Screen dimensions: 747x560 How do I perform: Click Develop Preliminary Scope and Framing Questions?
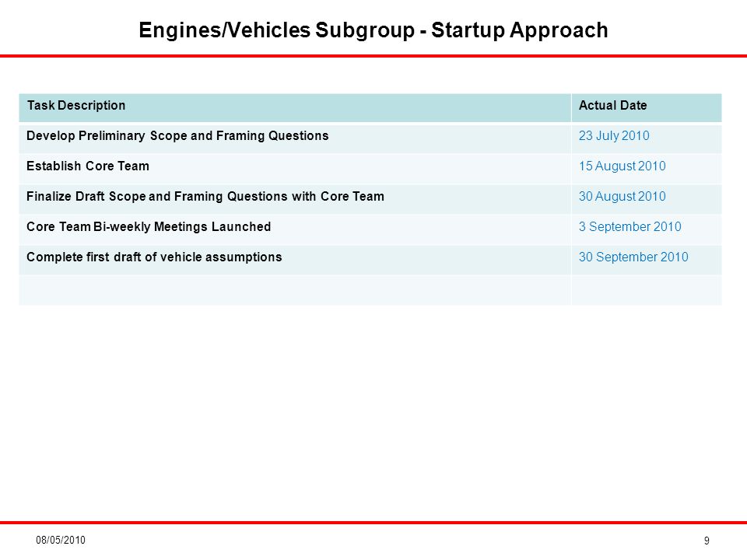tap(177, 135)
